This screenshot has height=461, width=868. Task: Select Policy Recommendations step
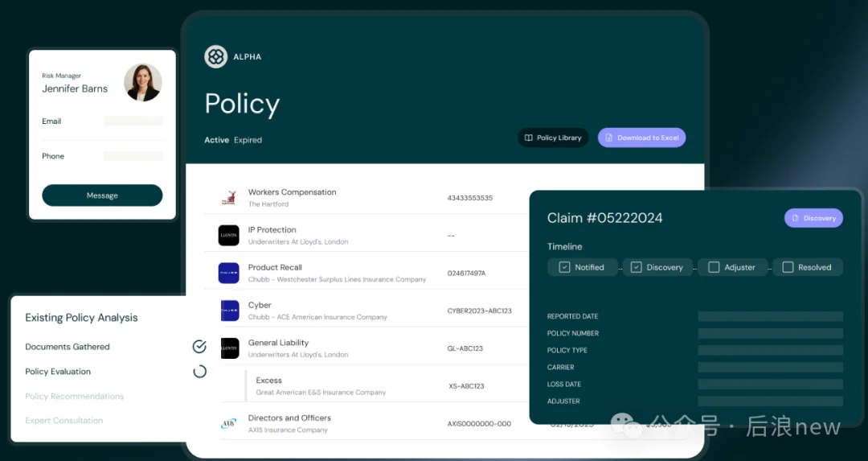point(74,396)
